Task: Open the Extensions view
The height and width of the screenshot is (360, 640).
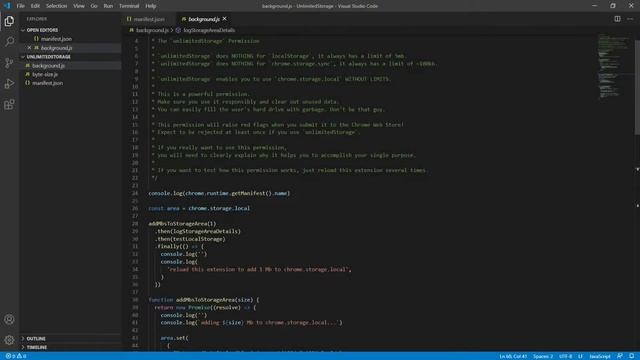Action: point(9,104)
